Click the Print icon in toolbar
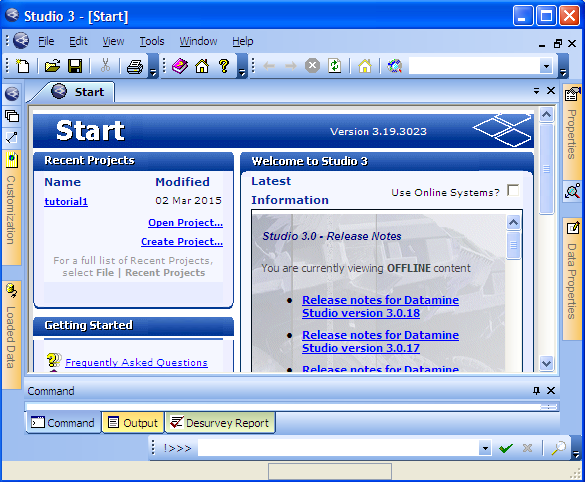The height and width of the screenshot is (482, 585). pos(135,66)
